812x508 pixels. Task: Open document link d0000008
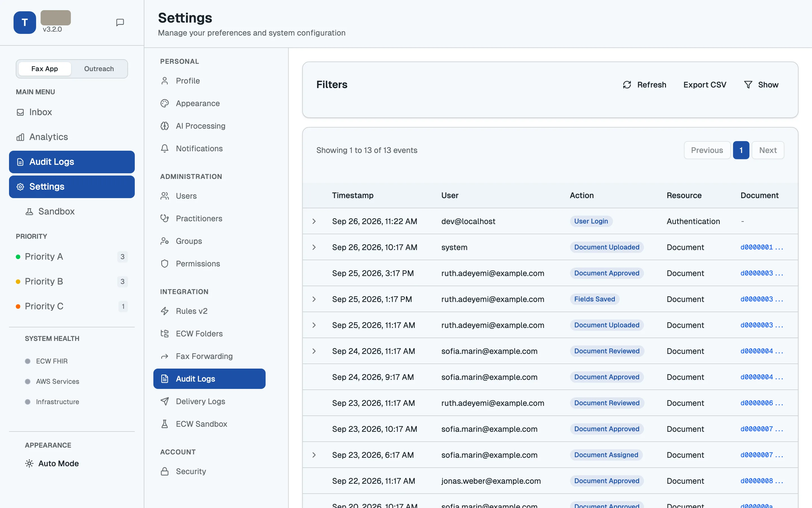(762, 481)
